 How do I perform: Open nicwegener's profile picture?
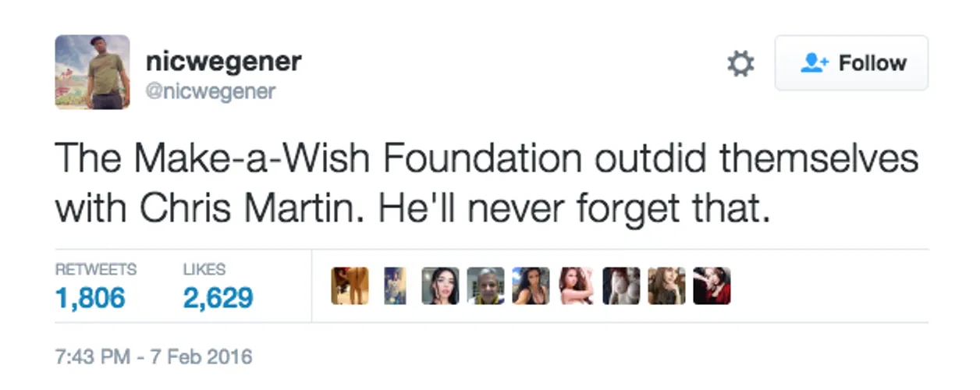92,72
